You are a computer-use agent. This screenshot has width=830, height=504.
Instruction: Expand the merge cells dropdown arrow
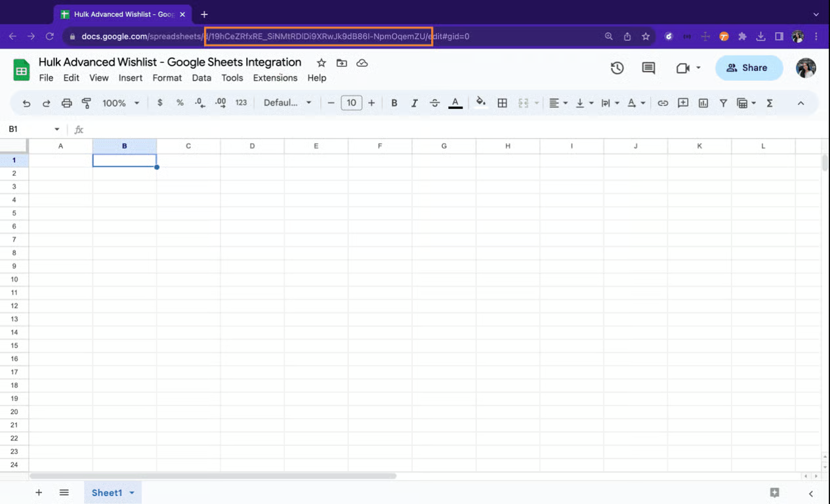click(537, 103)
